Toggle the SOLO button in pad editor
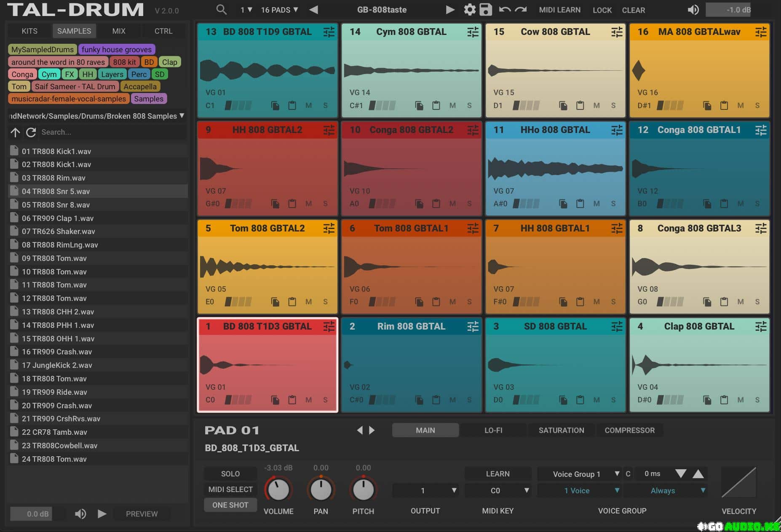781x532 pixels. pyautogui.click(x=230, y=474)
